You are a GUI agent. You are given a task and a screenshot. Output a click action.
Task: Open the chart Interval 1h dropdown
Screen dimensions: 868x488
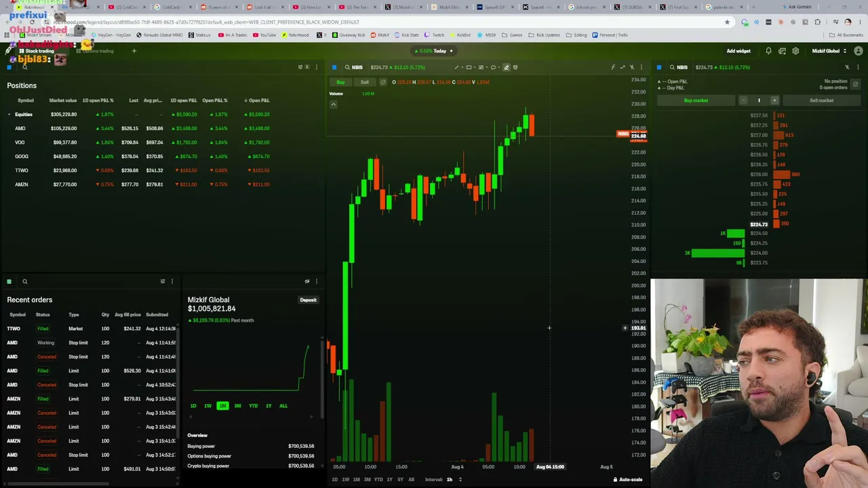(453, 479)
